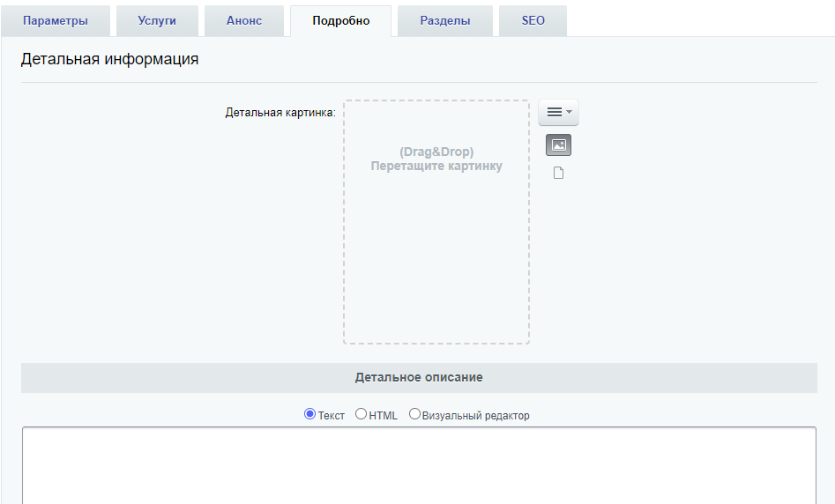Switch to the Услуги tab
Viewport: 835px width, 504px height.
pos(157,21)
